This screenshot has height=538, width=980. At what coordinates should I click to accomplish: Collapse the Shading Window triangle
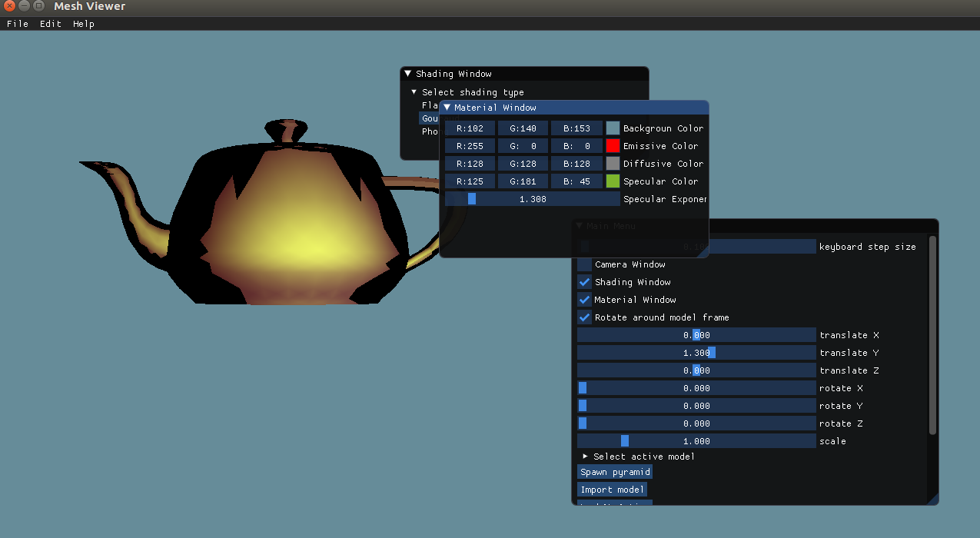tap(408, 74)
